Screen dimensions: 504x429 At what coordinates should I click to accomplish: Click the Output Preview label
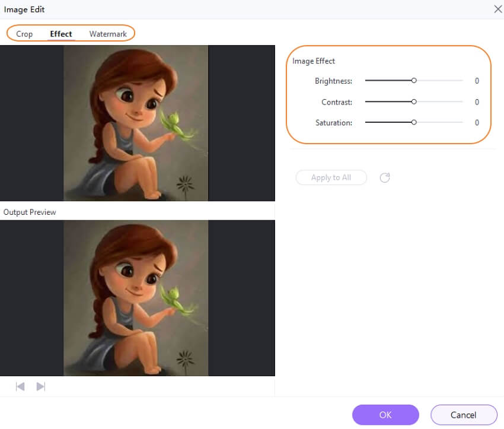pyautogui.click(x=30, y=212)
